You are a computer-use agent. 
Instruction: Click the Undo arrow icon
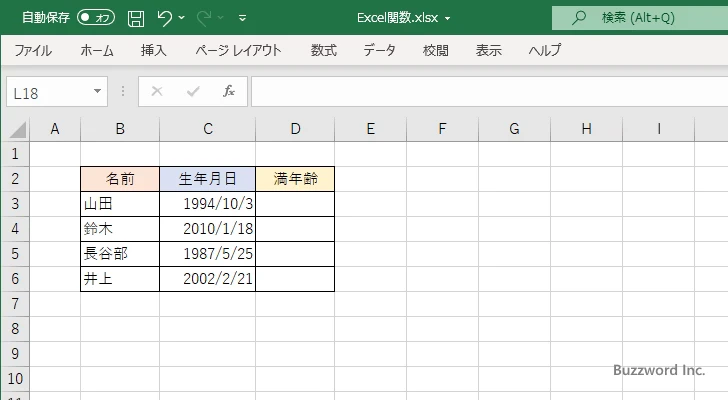pyautogui.click(x=164, y=18)
